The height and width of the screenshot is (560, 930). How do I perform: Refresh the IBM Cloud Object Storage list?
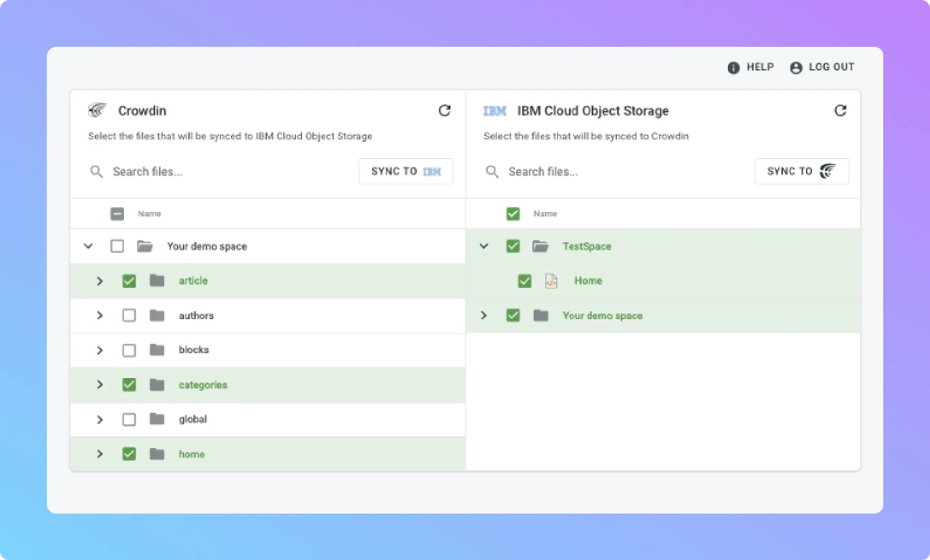click(840, 110)
